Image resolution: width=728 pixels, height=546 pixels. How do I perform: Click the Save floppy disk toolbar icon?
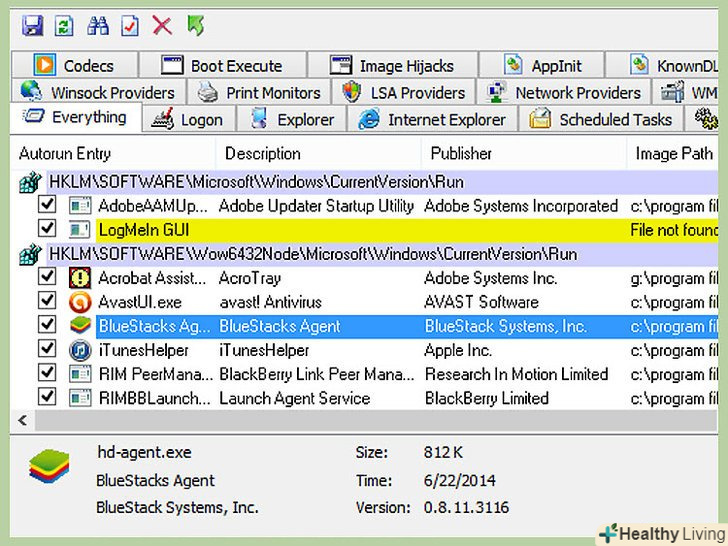pos(32,26)
